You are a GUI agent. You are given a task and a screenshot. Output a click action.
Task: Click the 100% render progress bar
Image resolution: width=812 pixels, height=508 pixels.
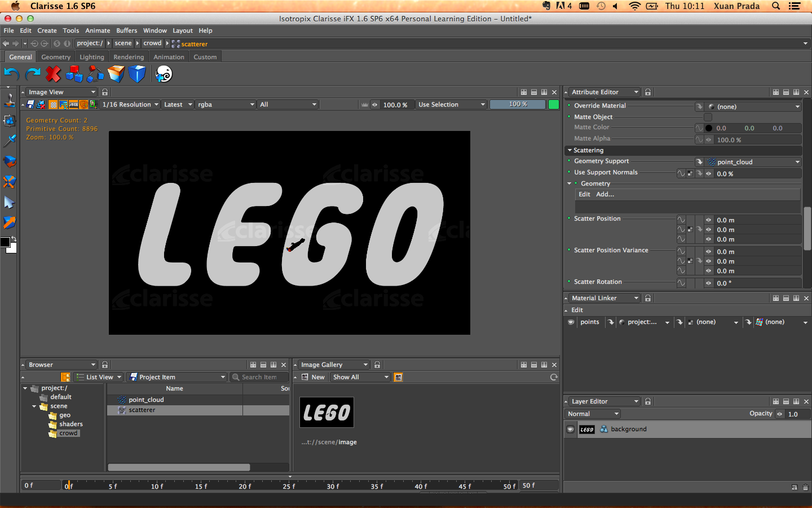point(518,104)
